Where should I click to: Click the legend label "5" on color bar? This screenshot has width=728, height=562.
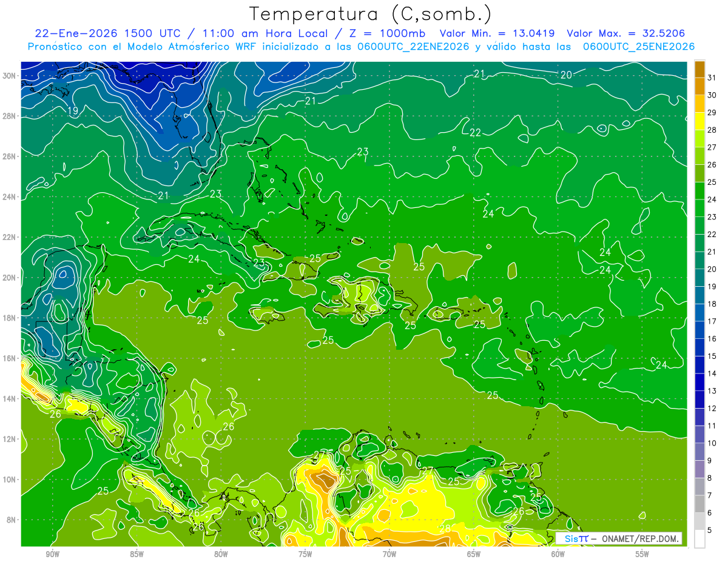pyautogui.click(x=710, y=530)
